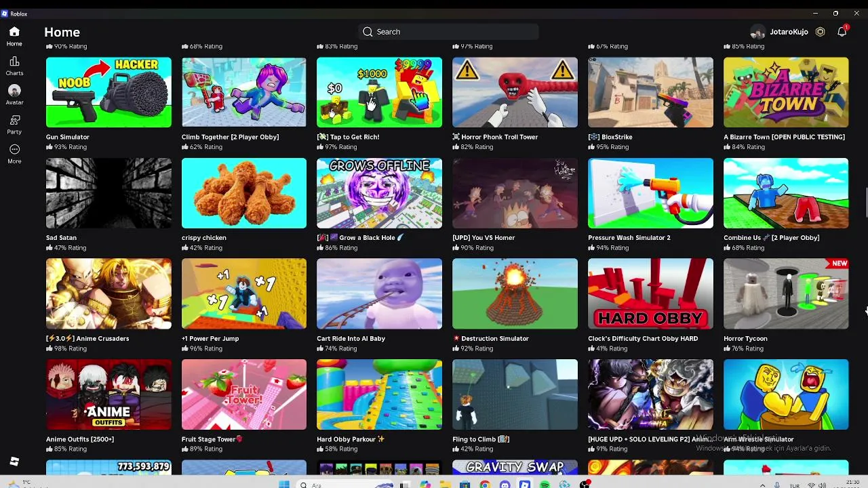Open the BloxStrike game thumbnail
The image size is (868, 488).
650,92
